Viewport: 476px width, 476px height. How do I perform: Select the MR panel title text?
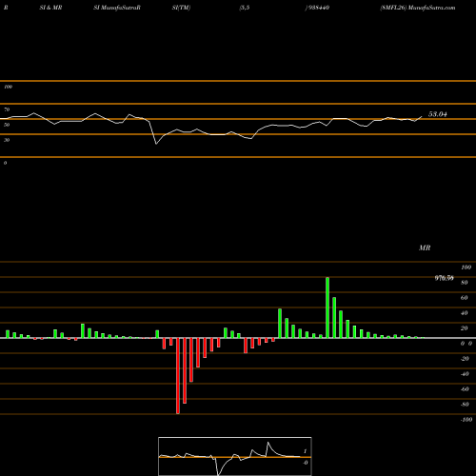(x=425, y=248)
